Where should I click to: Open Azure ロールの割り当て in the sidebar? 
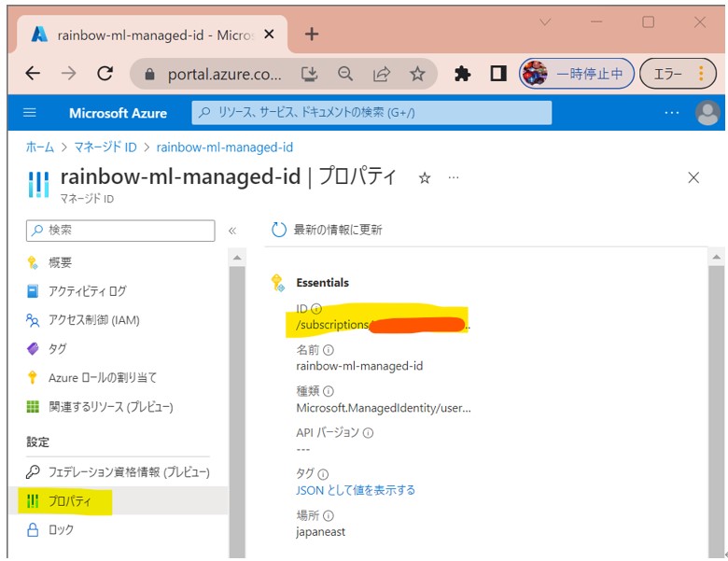point(103,377)
